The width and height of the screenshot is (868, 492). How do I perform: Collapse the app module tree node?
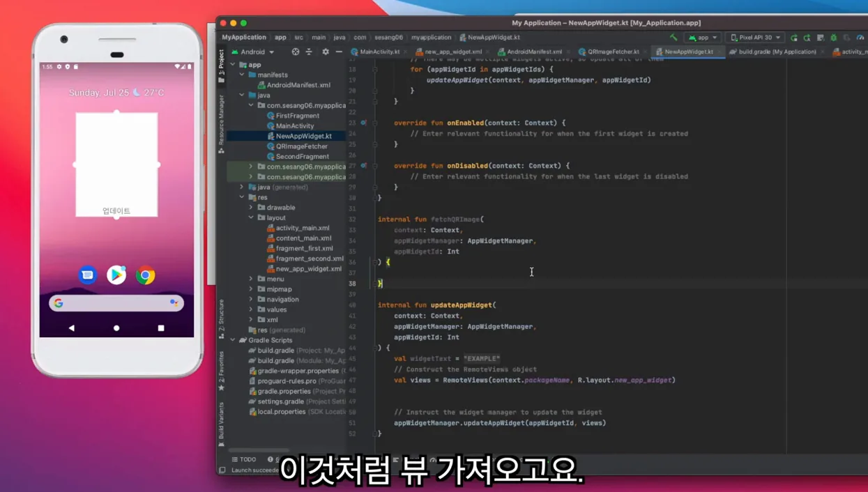coord(234,65)
